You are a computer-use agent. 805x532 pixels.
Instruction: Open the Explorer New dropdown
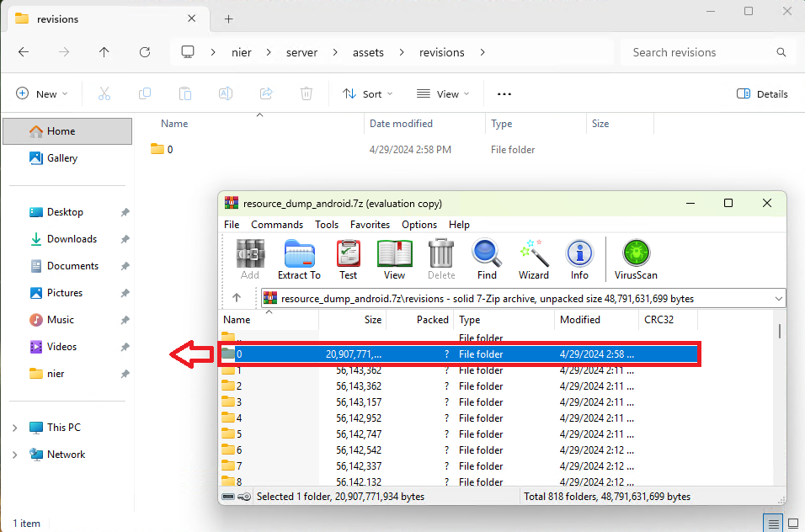pos(42,94)
